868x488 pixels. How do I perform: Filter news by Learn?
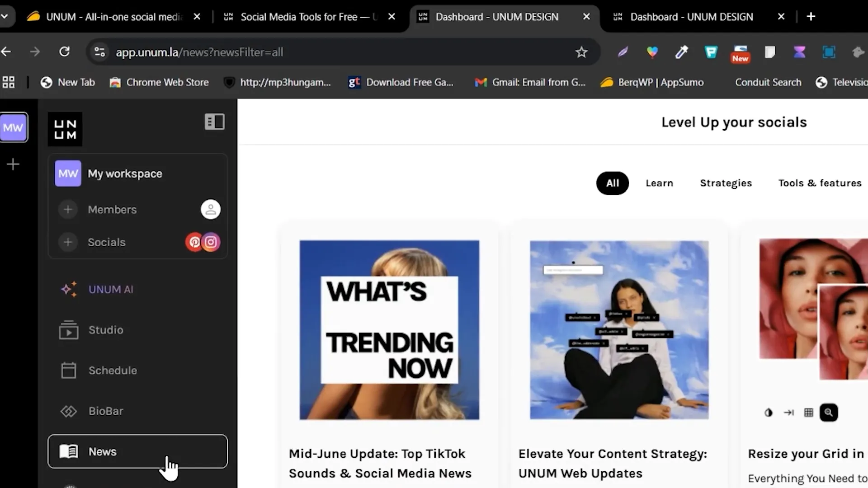(x=659, y=183)
